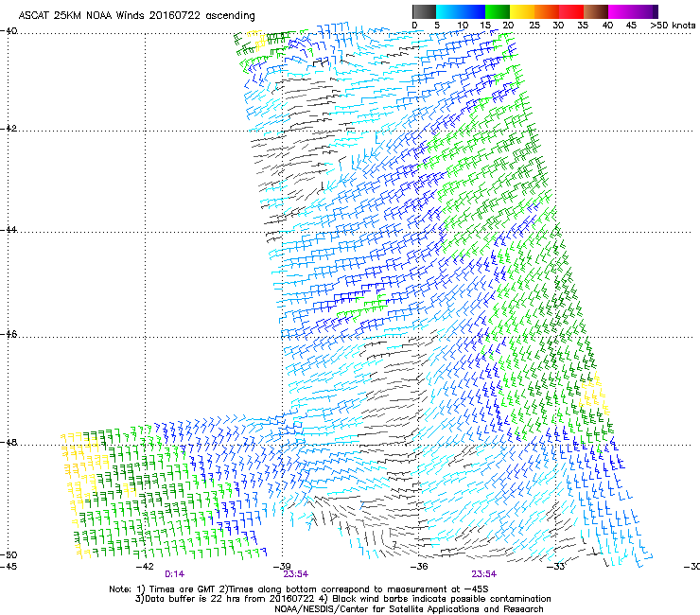Click the green 15–20 knots legend swatch

(498, 11)
